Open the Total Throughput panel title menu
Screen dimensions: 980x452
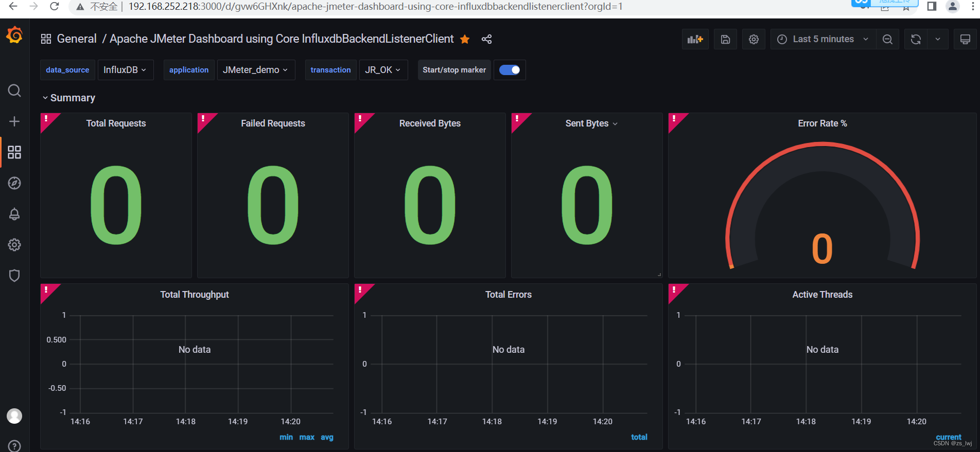pos(195,295)
